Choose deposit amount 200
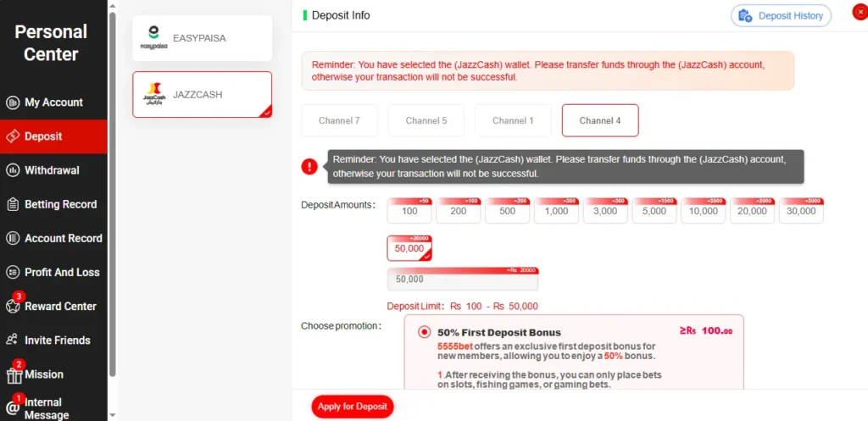The image size is (868, 421). coord(459,211)
